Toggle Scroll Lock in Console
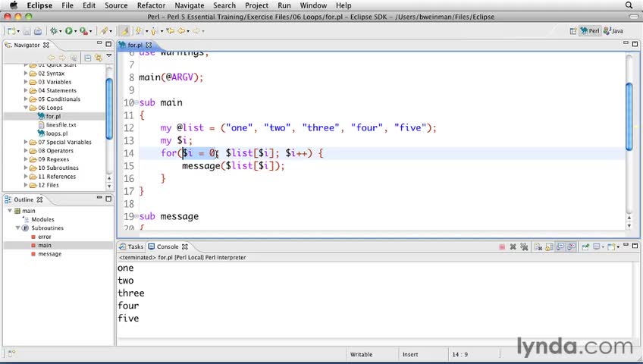The width and height of the screenshot is (643, 364). [550, 246]
